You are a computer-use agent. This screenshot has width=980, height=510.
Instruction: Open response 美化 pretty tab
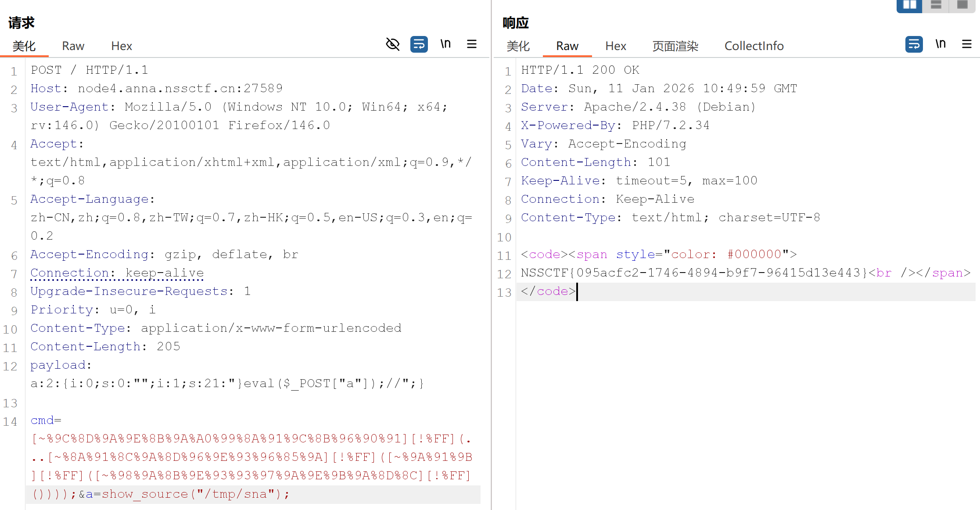518,46
